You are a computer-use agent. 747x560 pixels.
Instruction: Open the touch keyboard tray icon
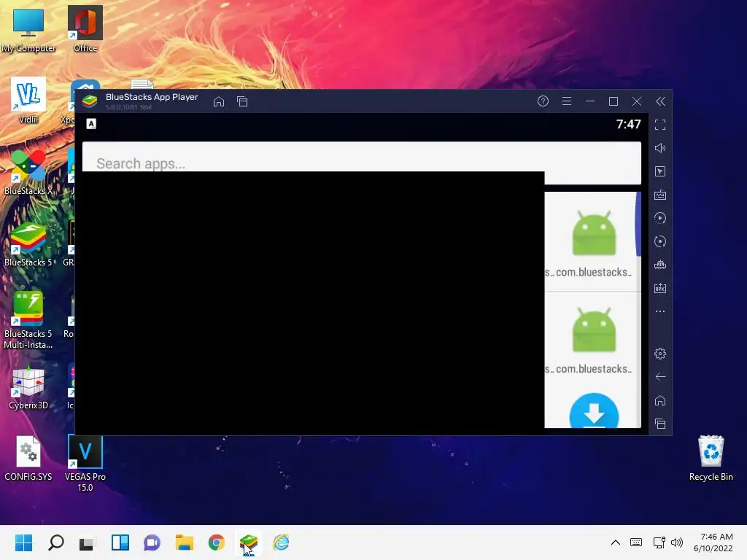pos(636,542)
